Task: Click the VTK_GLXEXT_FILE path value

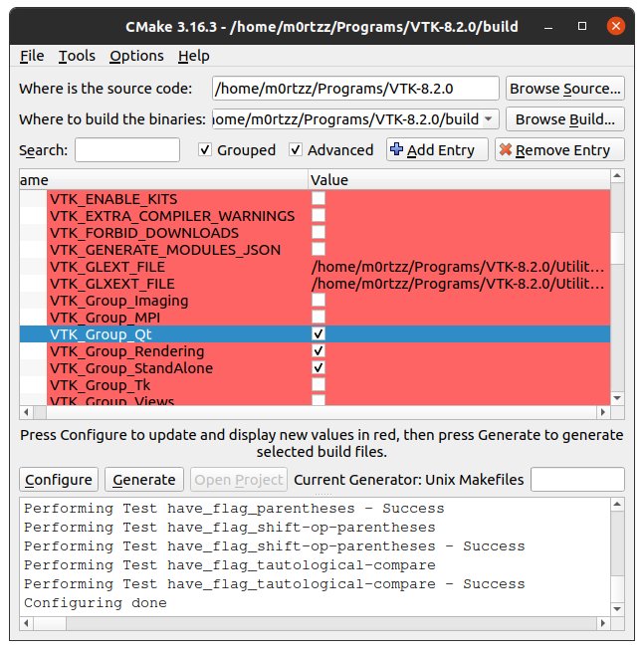Action: pos(458,284)
